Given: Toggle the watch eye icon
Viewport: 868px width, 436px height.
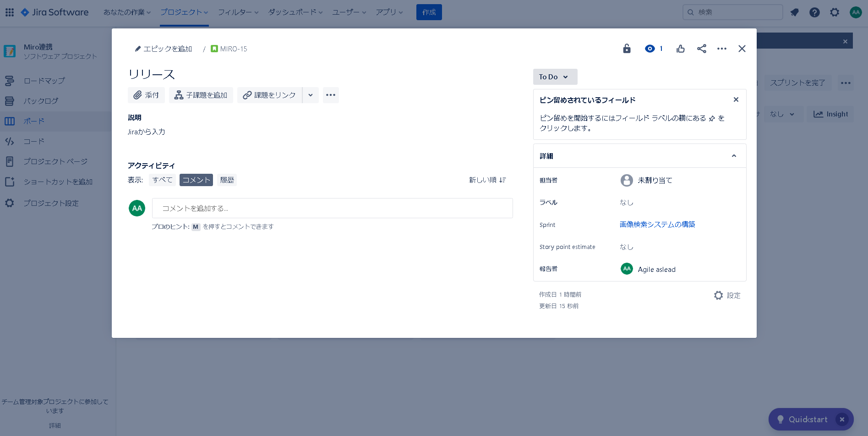Looking at the screenshot, I should pyautogui.click(x=650, y=49).
